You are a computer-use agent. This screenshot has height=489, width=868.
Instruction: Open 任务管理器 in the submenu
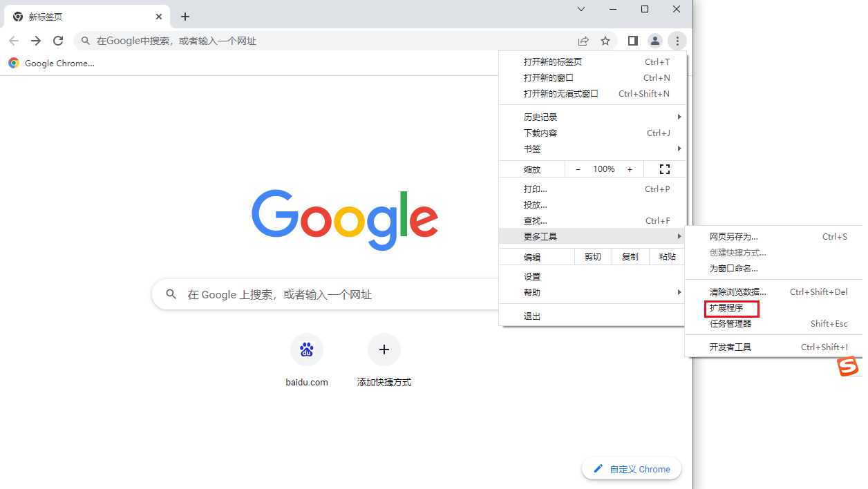coord(773,323)
